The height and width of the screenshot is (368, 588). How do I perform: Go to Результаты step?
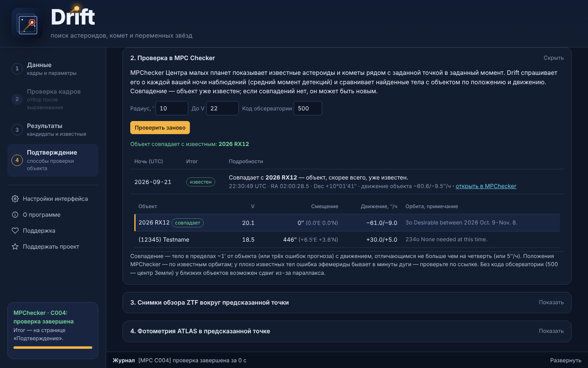click(53, 130)
